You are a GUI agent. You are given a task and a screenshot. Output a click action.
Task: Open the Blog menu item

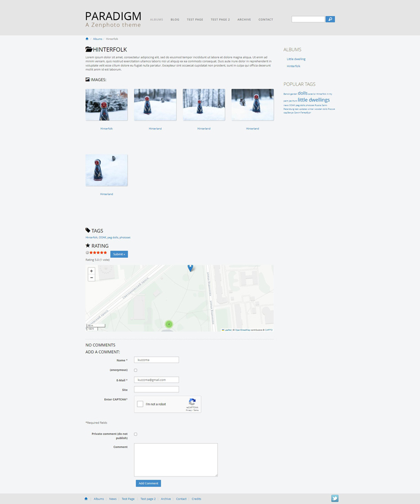tap(175, 20)
